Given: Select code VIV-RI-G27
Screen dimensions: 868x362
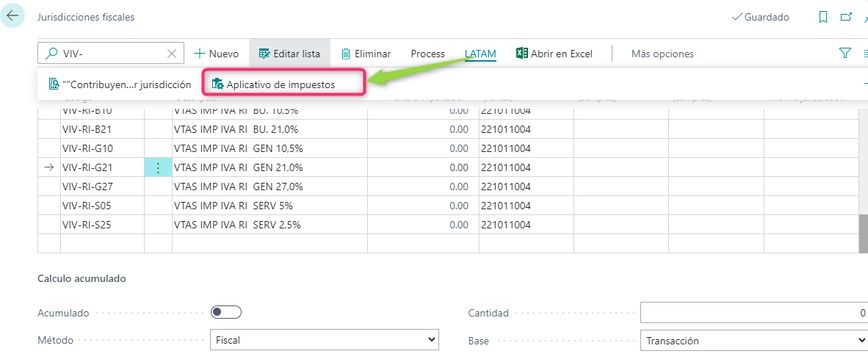Looking at the screenshot, I should pos(88,186).
